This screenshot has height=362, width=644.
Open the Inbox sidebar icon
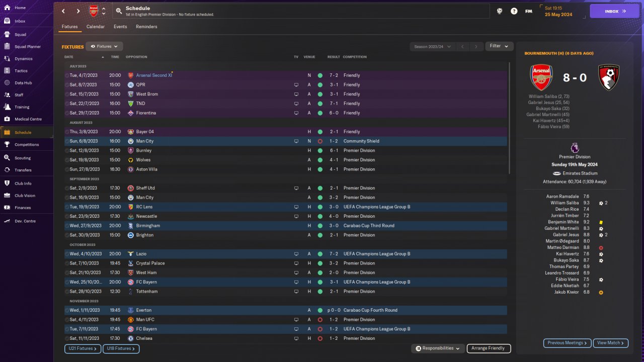tap(7, 21)
